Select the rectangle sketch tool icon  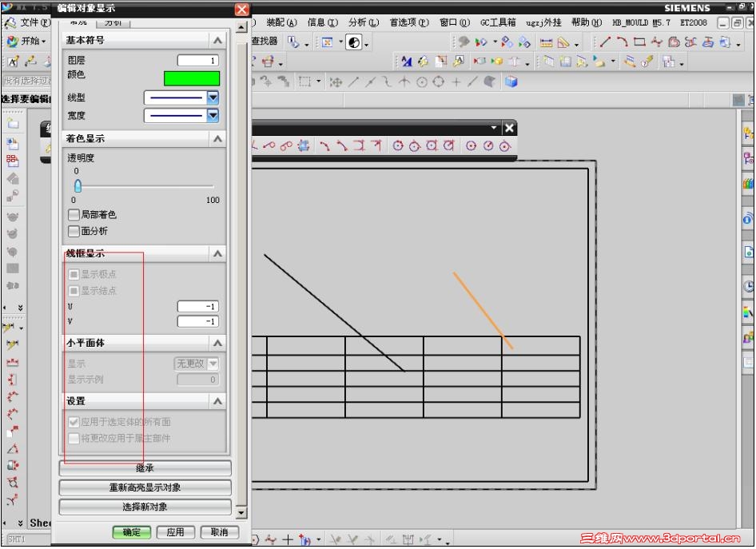(x=639, y=42)
